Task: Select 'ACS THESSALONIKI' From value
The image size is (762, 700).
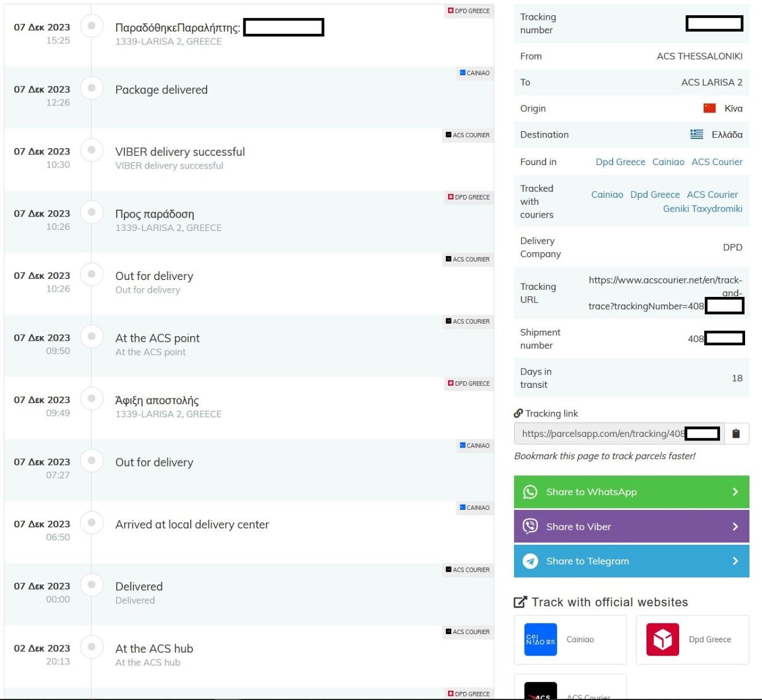Action: 700,56
